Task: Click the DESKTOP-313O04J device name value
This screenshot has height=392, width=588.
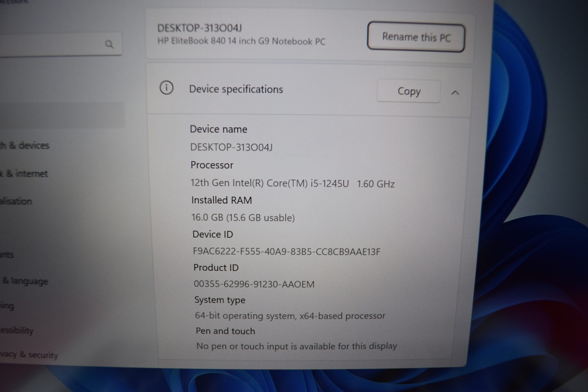Action: point(231,147)
